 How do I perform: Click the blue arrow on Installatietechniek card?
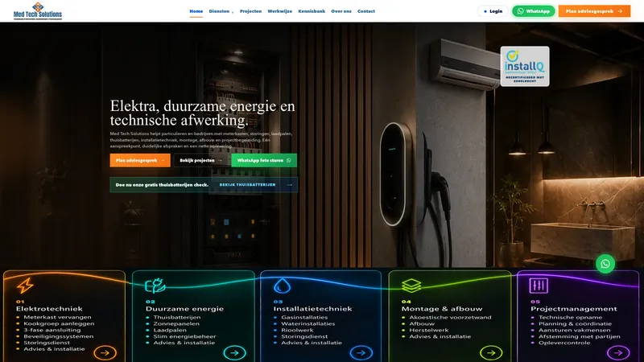361,352
